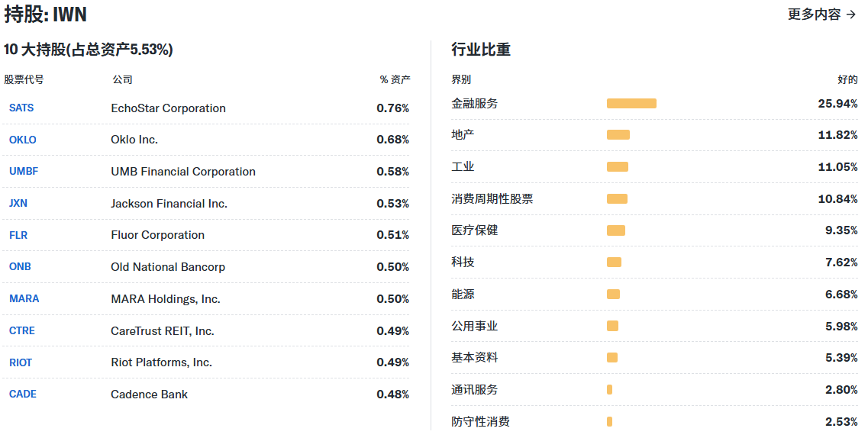This screenshot has height=438, width=868.
Task: Click the MARA ticker link
Action: [24, 298]
